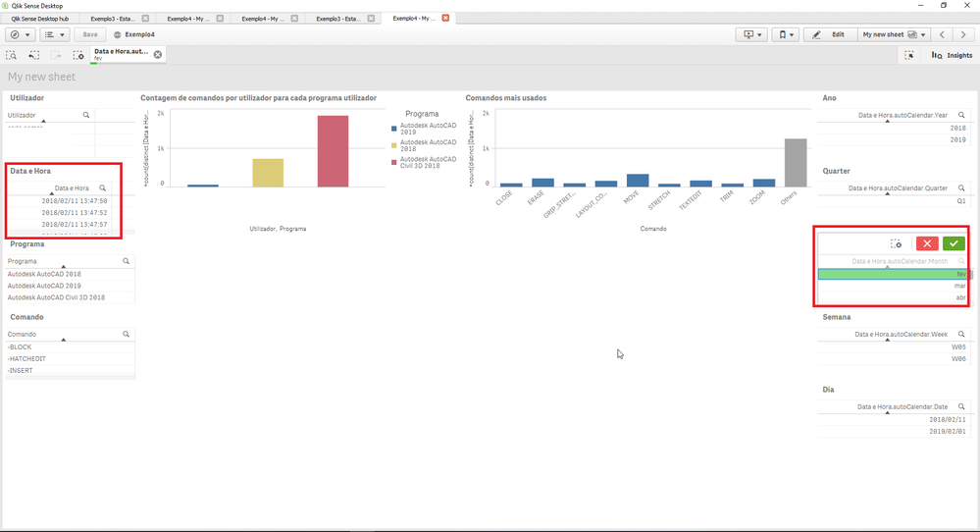980x532 pixels.
Task: Select abr in the Month list
Action: coord(893,297)
